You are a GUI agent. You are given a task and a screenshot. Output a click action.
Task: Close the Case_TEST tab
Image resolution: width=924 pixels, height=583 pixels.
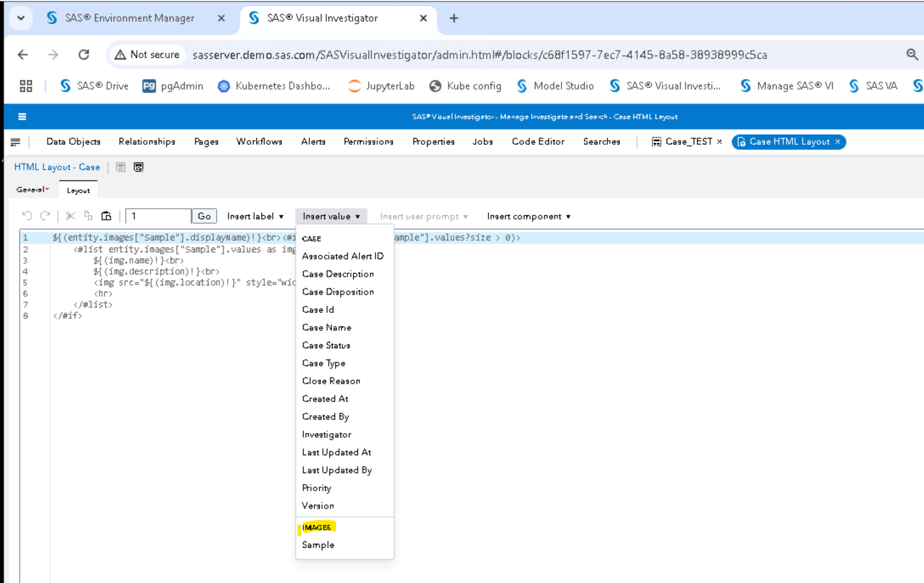720,142
